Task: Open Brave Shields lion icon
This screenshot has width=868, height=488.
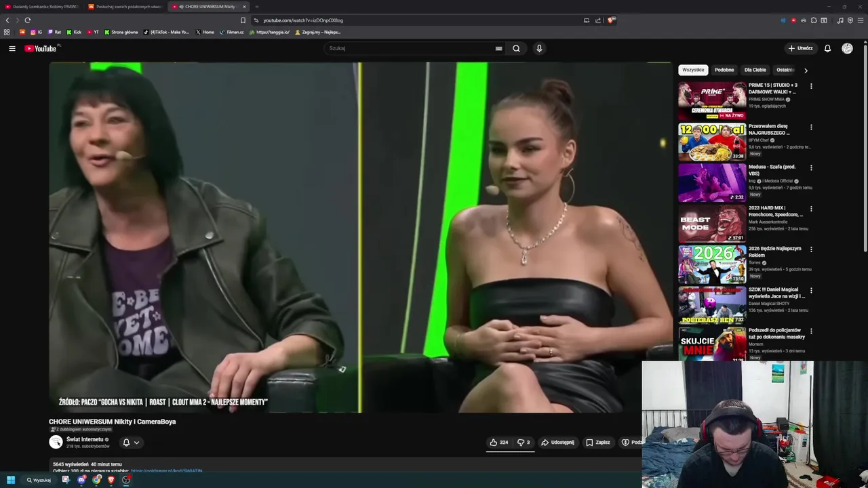Action: point(610,20)
